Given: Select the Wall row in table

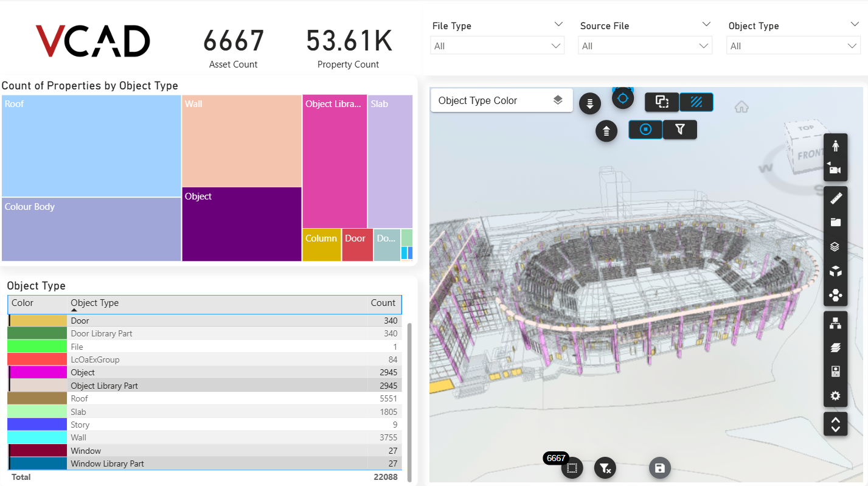Looking at the screenshot, I should [x=204, y=437].
